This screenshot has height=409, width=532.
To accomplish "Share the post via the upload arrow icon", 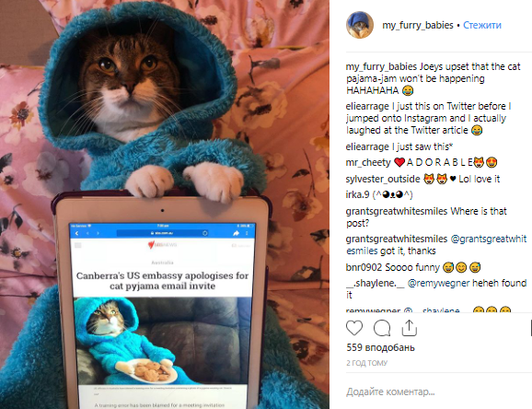I will [410, 328].
